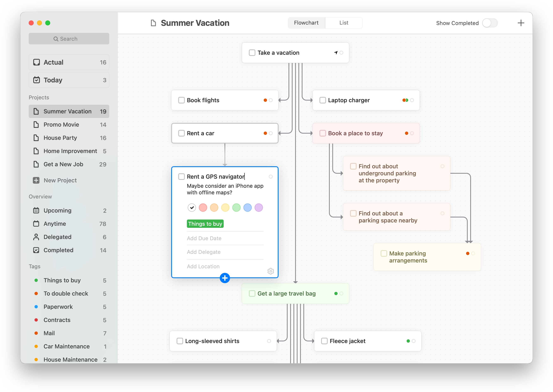
Task: Select the Flowchart view tab
Action: pos(306,23)
